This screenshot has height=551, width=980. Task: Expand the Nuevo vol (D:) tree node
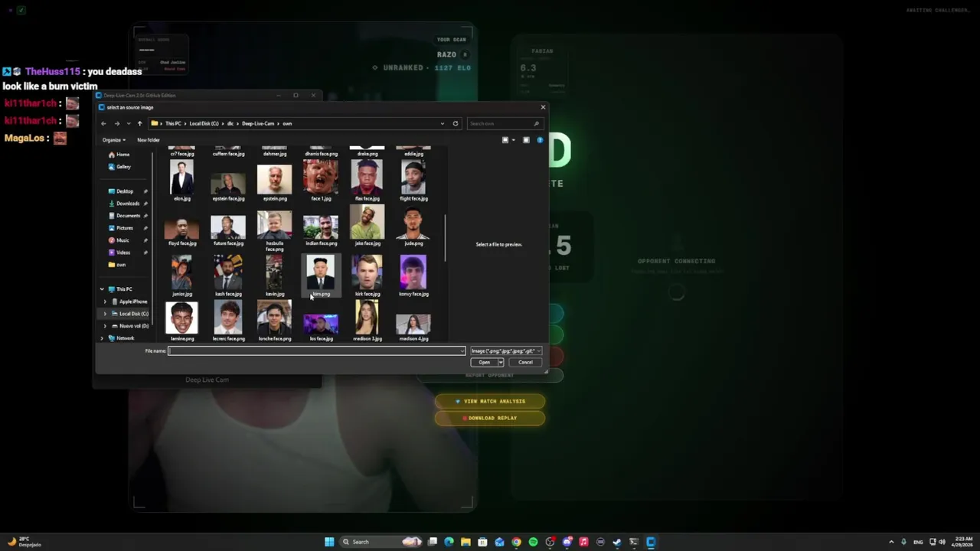point(106,326)
